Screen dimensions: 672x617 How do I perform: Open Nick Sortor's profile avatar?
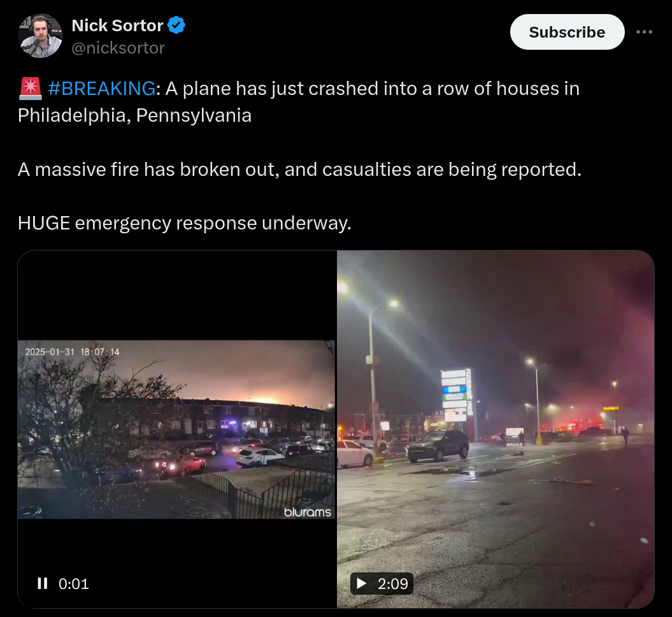coord(40,36)
